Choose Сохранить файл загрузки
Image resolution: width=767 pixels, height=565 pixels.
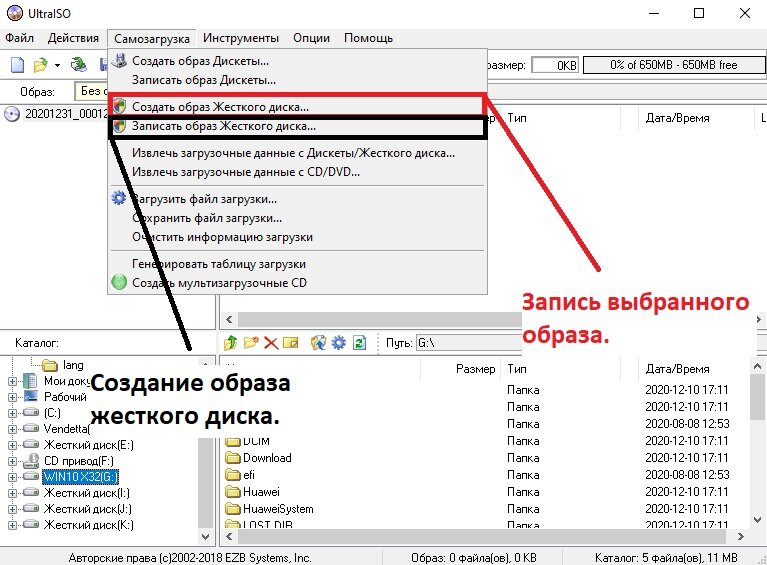click(297, 218)
